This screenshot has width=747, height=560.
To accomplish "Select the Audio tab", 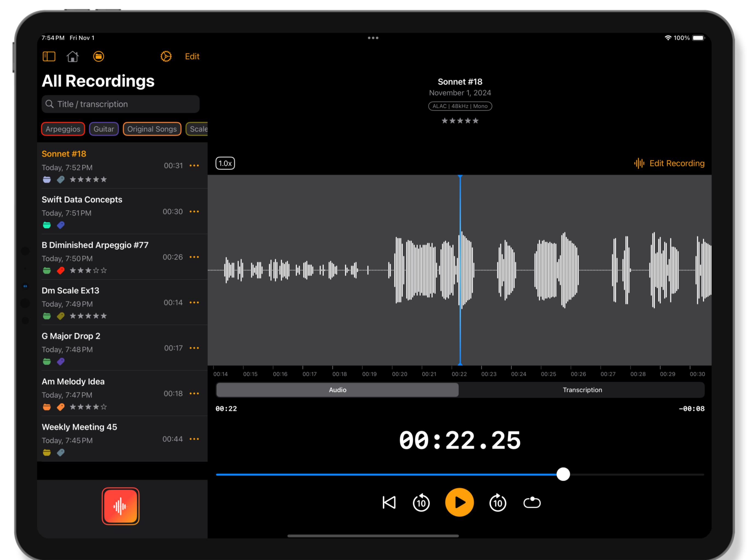I will click(x=337, y=390).
